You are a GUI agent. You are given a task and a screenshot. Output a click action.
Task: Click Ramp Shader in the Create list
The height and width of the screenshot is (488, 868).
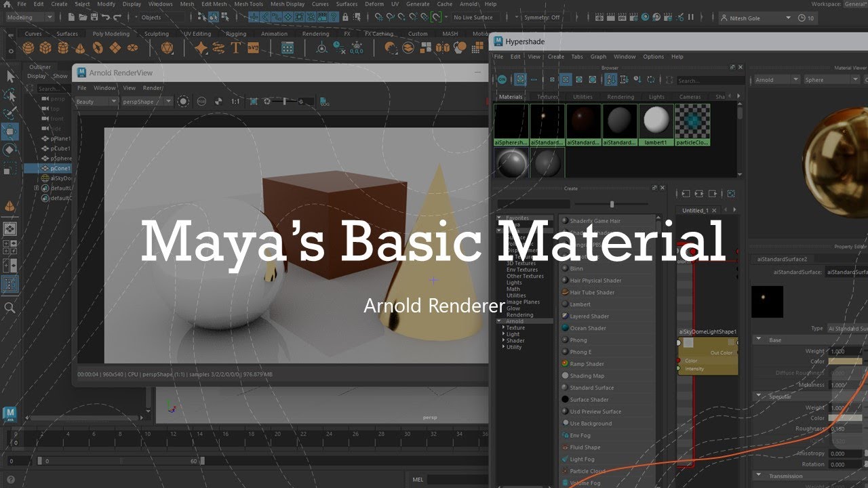click(x=587, y=364)
